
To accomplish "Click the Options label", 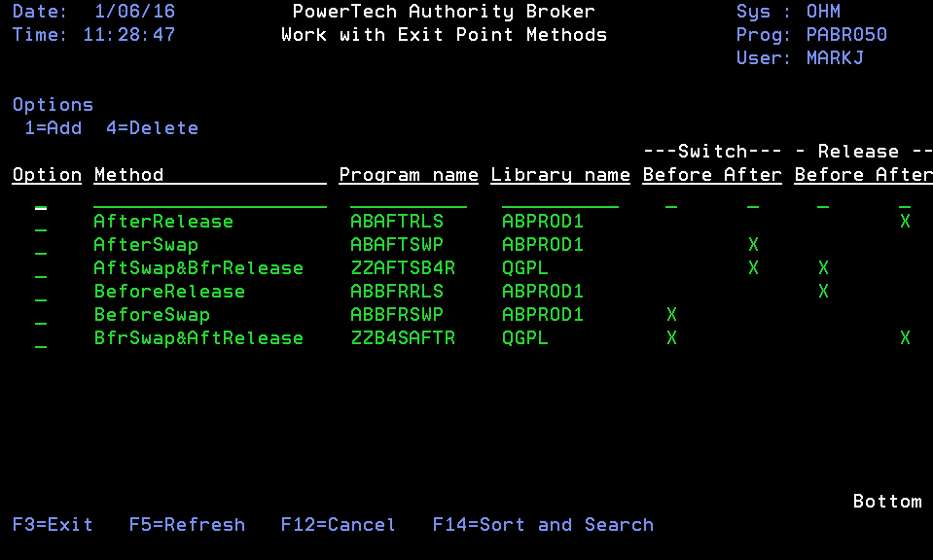I will click(x=53, y=105).
